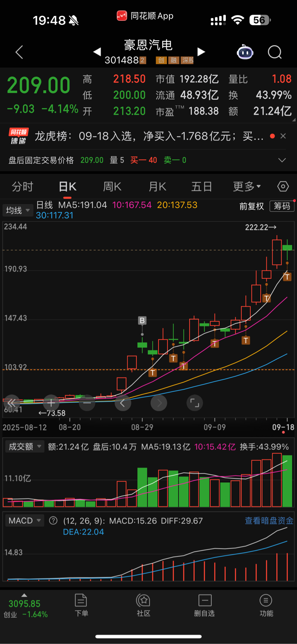Tap the 同花顺 App return pill at top
Viewport: 297px width, 644px height.
pos(145,16)
